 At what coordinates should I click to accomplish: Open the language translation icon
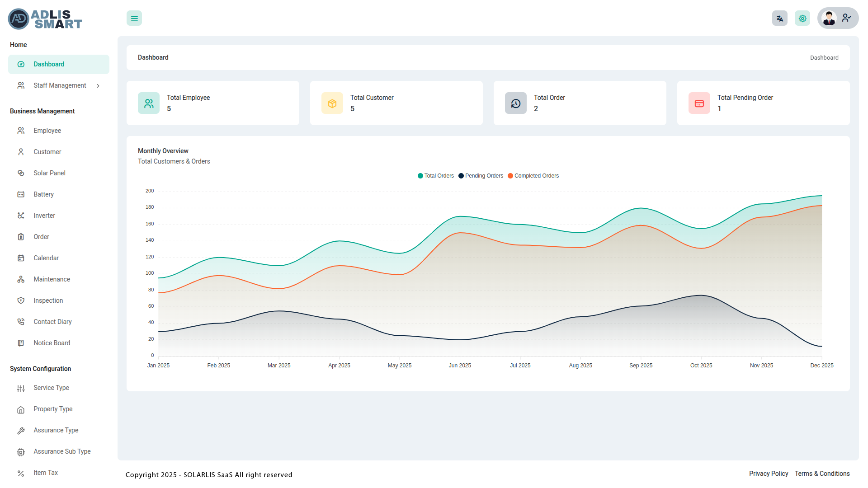click(x=779, y=19)
